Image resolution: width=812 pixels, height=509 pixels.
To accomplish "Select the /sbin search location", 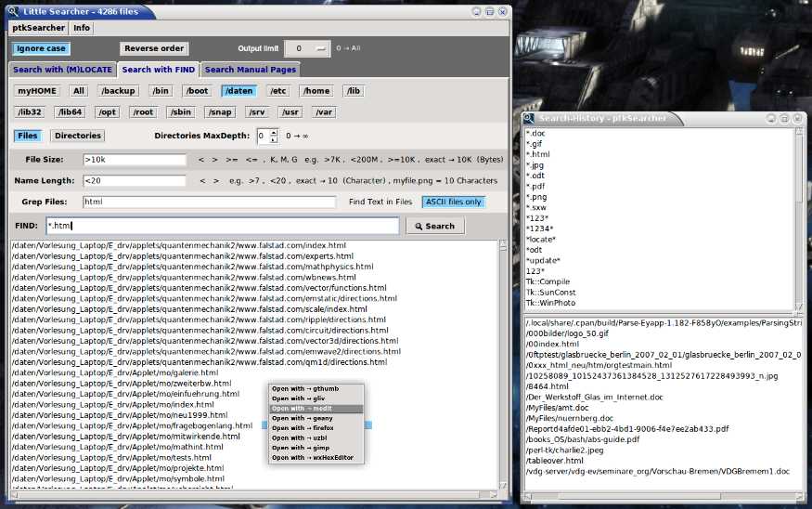I will tap(181, 112).
